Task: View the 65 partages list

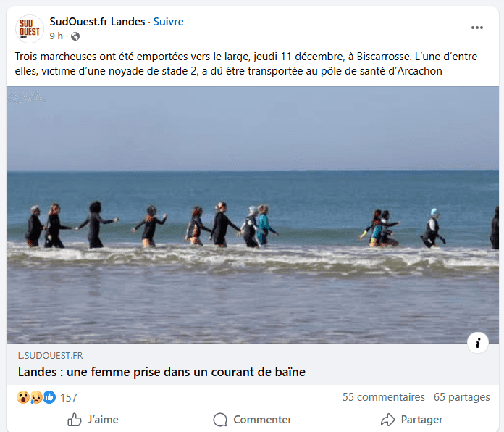Action: (461, 397)
